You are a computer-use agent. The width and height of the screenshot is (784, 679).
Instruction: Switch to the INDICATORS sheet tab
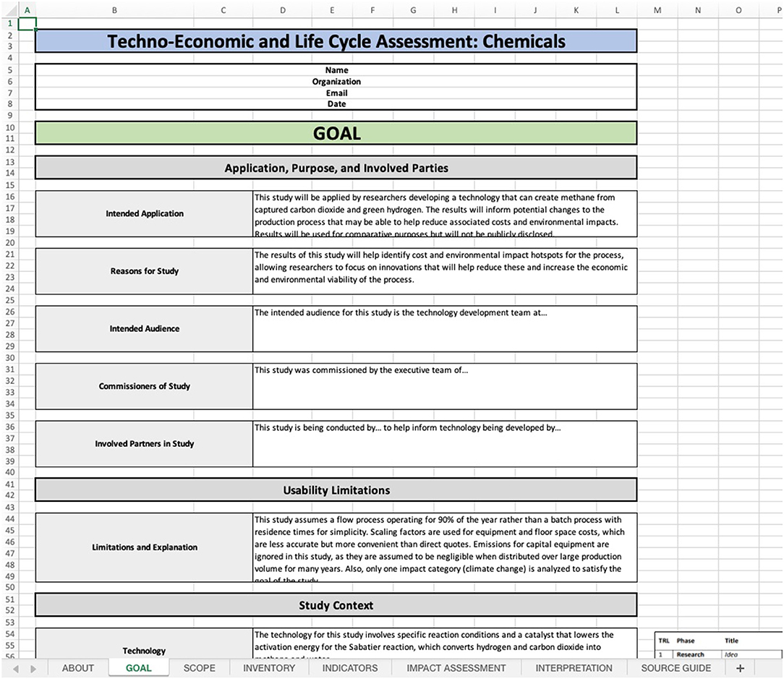(x=350, y=668)
